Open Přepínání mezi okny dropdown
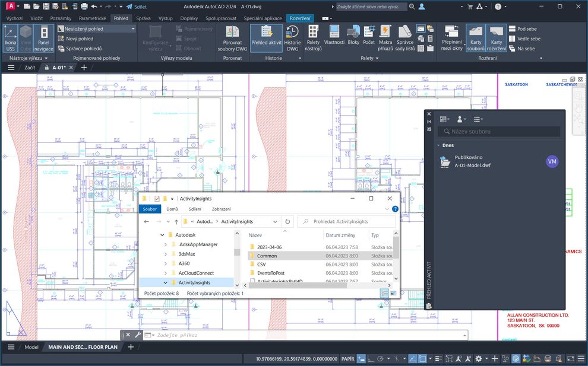Viewport: 588px width, 366px height. (x=452, y=39)
